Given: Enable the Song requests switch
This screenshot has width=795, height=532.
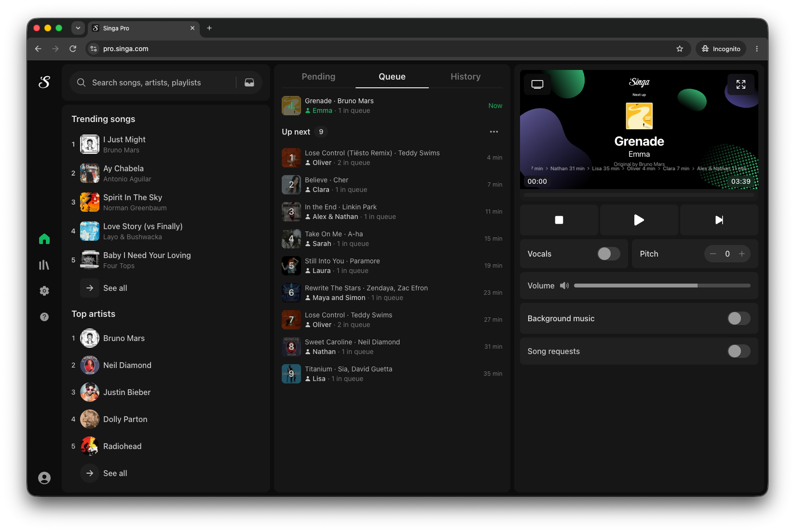Looking at the screenshot, I should coord(739,351).
